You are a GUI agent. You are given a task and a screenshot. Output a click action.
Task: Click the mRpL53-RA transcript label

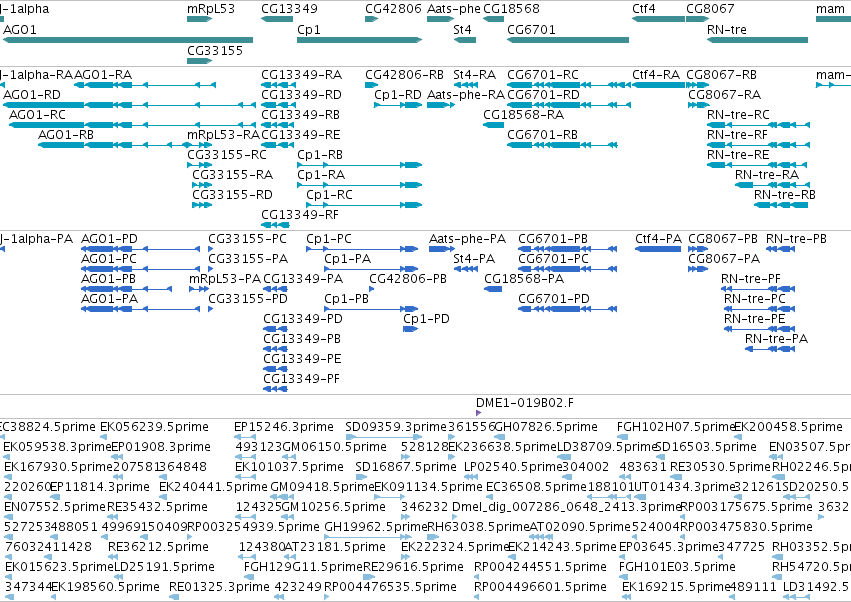(x=223, y=135)
